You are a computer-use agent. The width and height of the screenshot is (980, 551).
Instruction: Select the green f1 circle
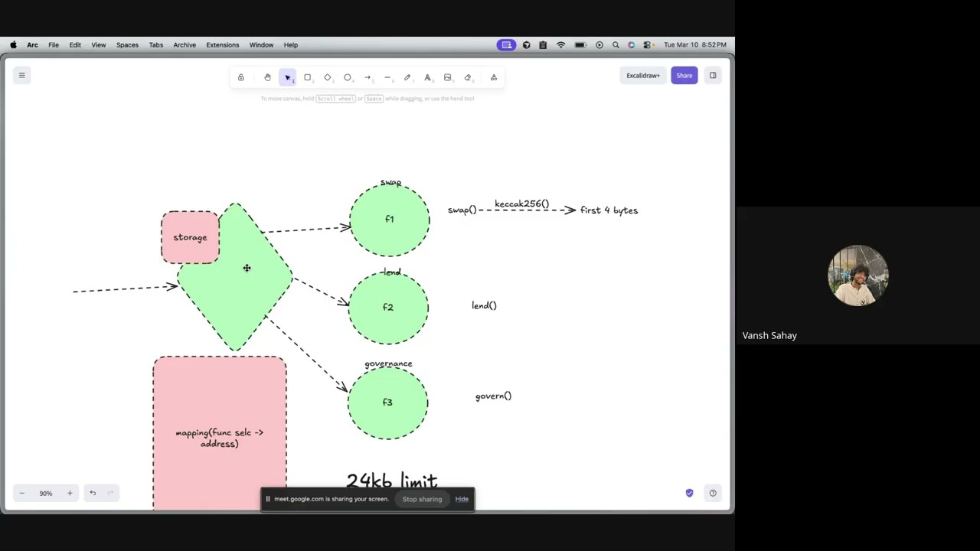point(390,220)
